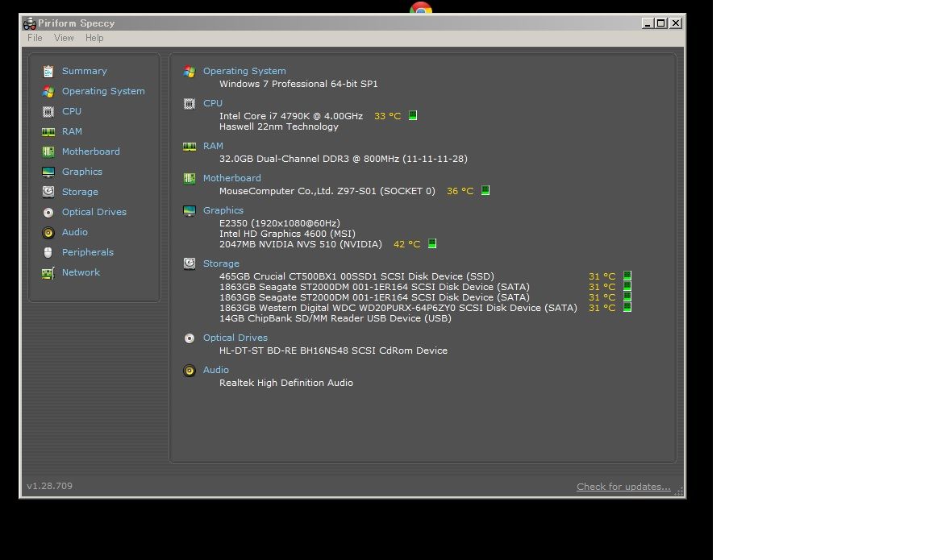Click the temperature indicator for Western Digital WD20PURX drive
Image resolution: width=929 pixels, height=560 pixels.
pyautogui.click(x=627, y=307)
